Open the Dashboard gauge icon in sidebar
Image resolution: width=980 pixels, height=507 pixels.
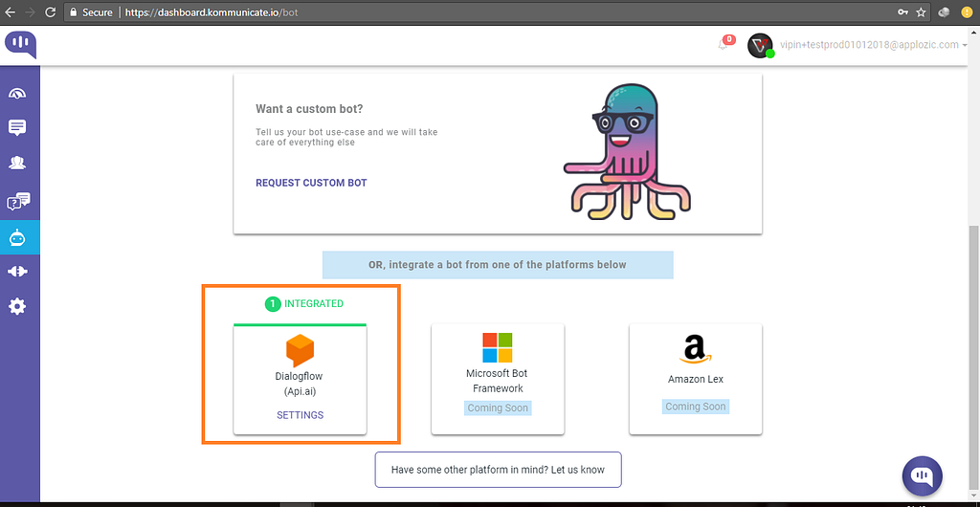17,94
